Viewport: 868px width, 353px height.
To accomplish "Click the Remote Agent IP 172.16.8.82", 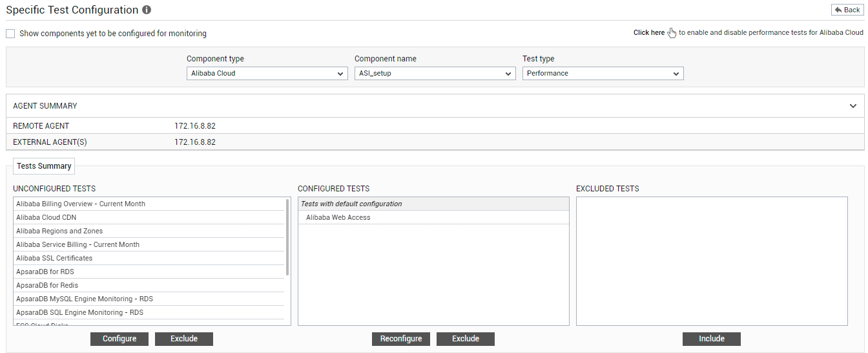I will click(x=195, y=126).
